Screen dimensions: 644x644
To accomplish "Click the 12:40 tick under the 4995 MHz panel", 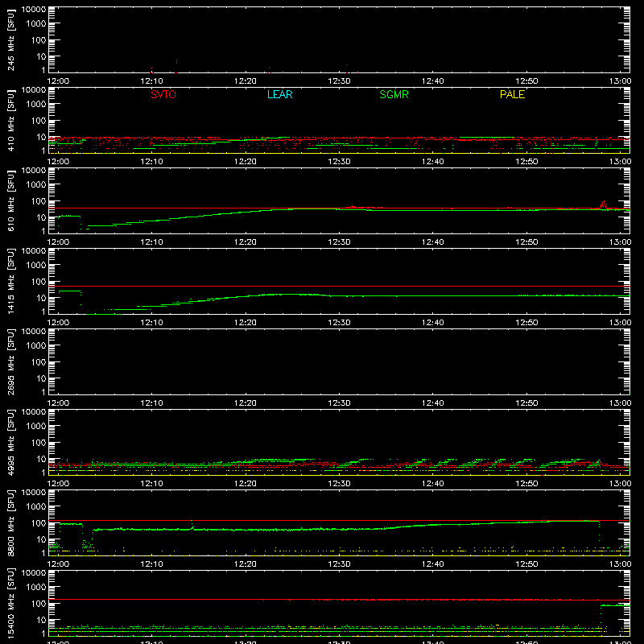I will coord(433,484).
